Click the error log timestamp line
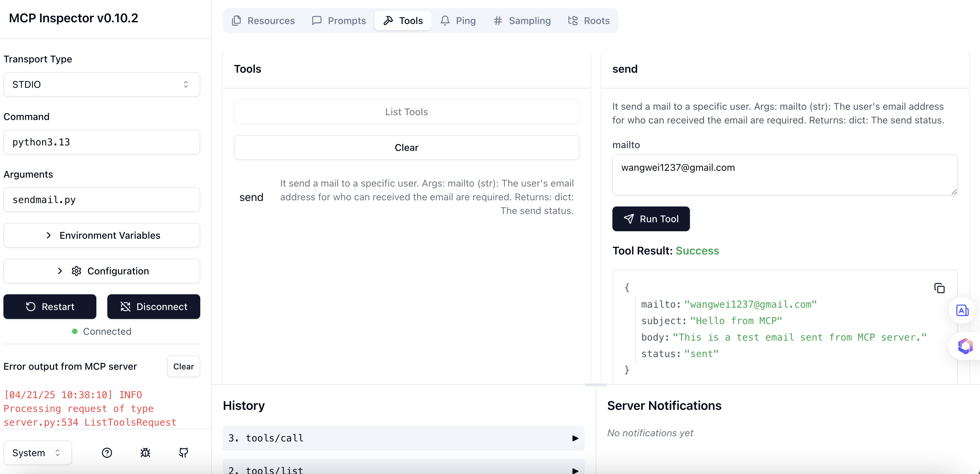This screenshot has height=474, width=980. (x=73, y=395)
